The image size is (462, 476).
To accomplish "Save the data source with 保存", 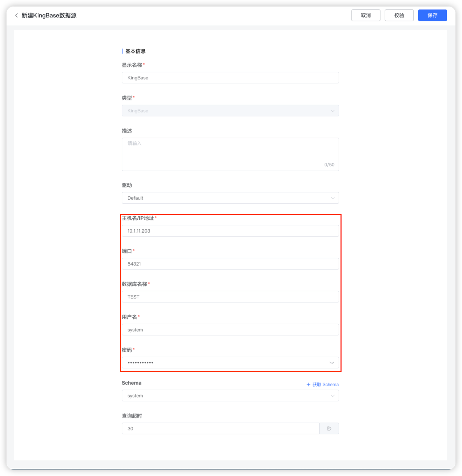I will (x=432, y=15).
